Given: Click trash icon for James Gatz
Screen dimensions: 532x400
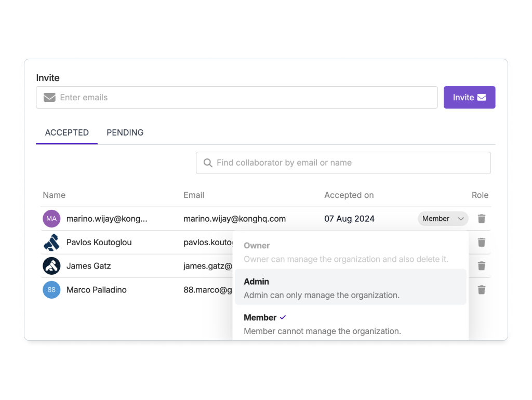Looking at the screenshot, I should pyautogui.click(x=481, y=266).
